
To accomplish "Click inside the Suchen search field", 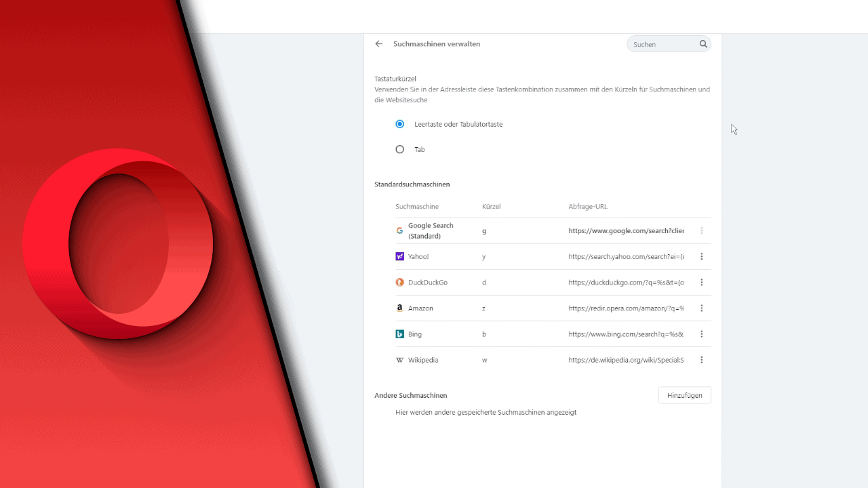I will click(669, 44).
